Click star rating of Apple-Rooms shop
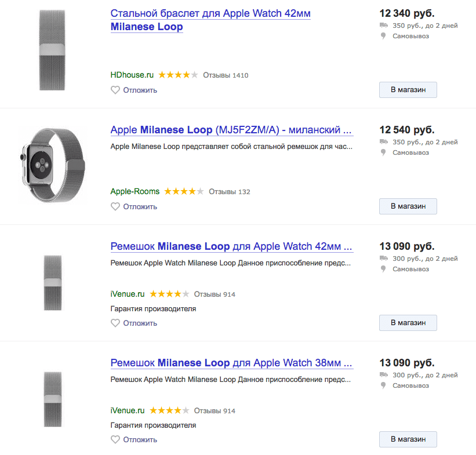 (x=184, y=191)
